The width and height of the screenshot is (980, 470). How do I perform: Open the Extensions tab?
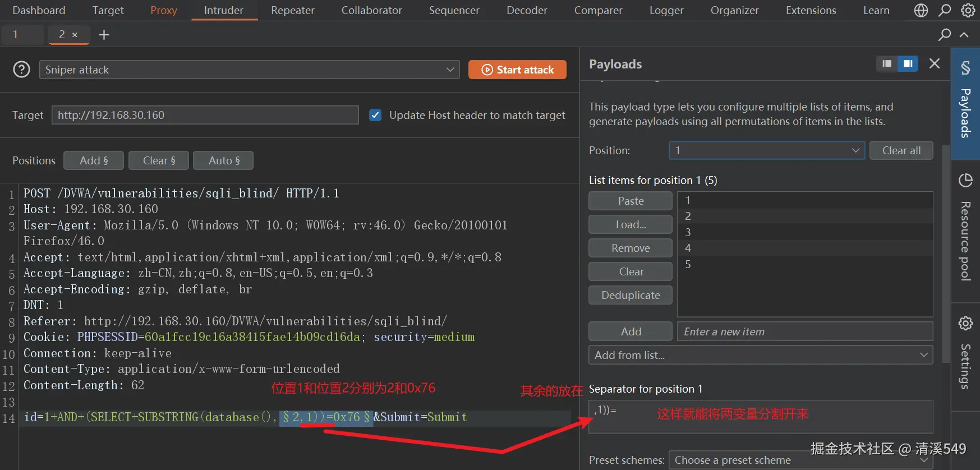pyautogui.click(x=811, y=10)
